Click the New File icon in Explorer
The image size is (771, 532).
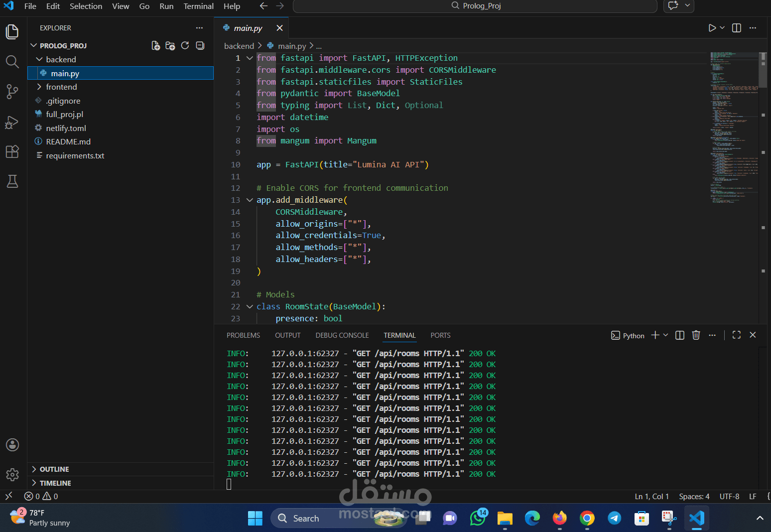click(155, 46)
